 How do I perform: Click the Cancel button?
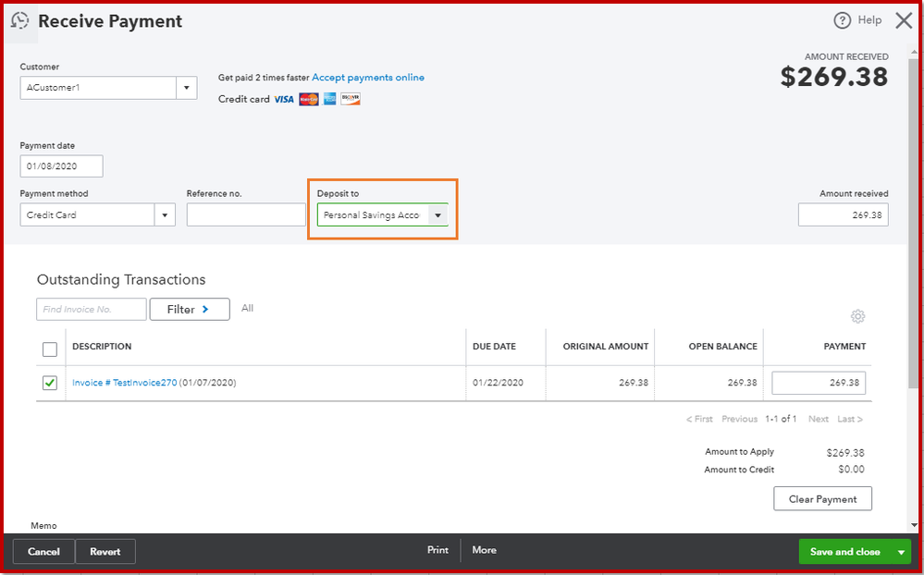(x=44, y=552)
